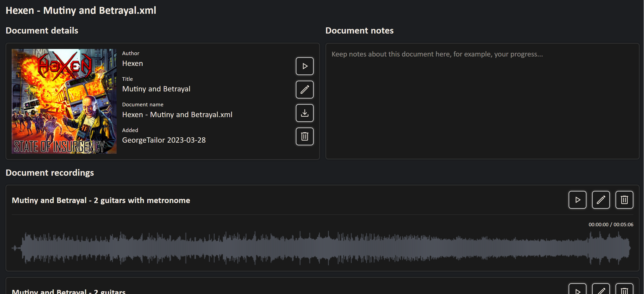Click the 'Hexen' author name
The image size is (644, 294).
(132, 63)
